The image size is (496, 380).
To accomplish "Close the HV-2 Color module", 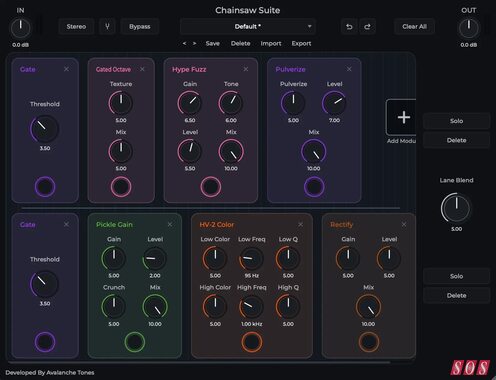I will [301, 224].
